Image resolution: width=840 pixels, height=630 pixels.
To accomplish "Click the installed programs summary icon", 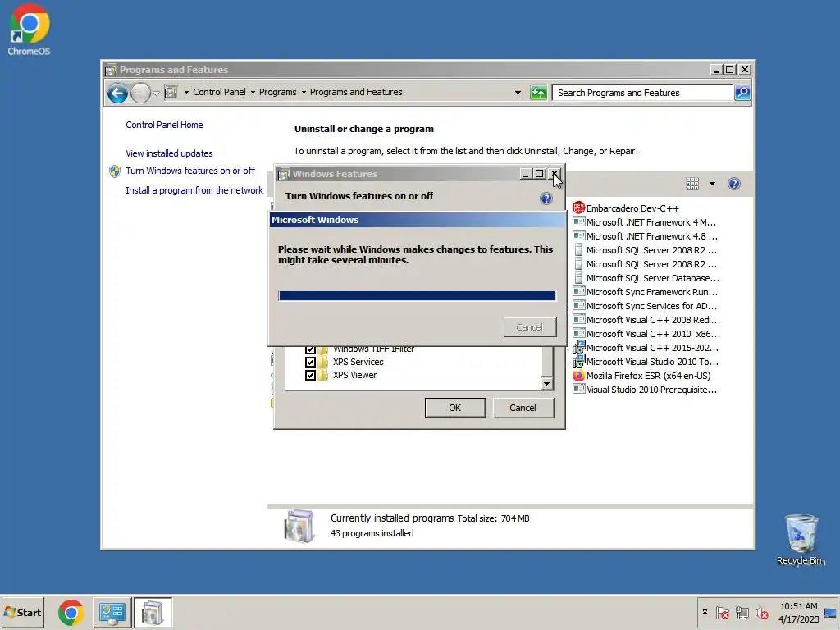I will pos(299,526).
